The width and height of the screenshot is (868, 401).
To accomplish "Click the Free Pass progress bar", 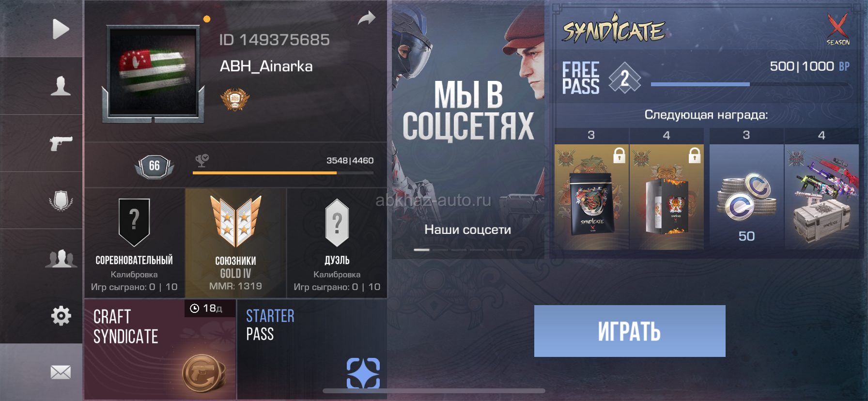I will pos(749,84).
